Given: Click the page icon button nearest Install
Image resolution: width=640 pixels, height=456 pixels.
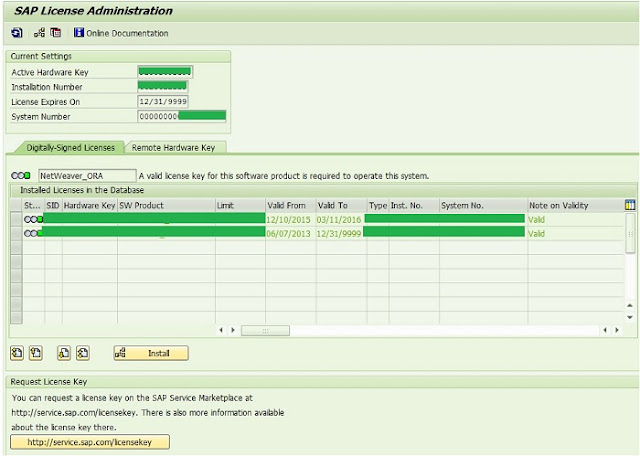Looking at the screenshot, I should pyautogui.click(x=83, y=353).
